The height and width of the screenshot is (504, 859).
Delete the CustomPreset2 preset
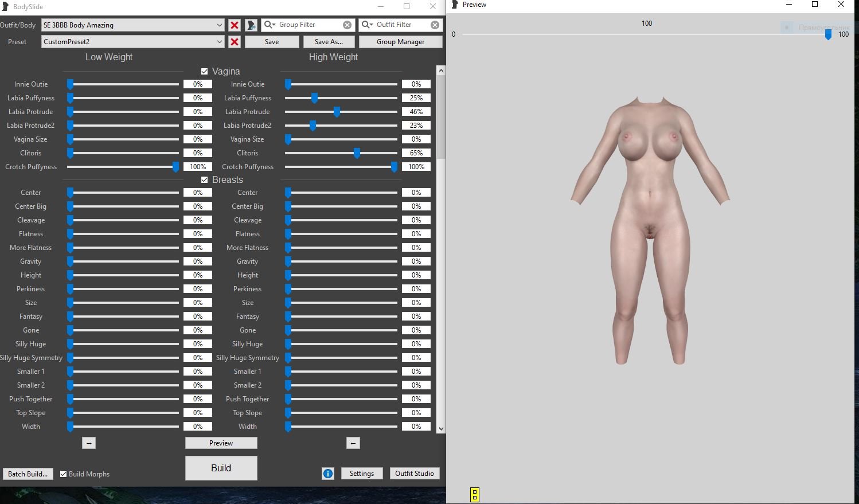click(x=234, y=42)
